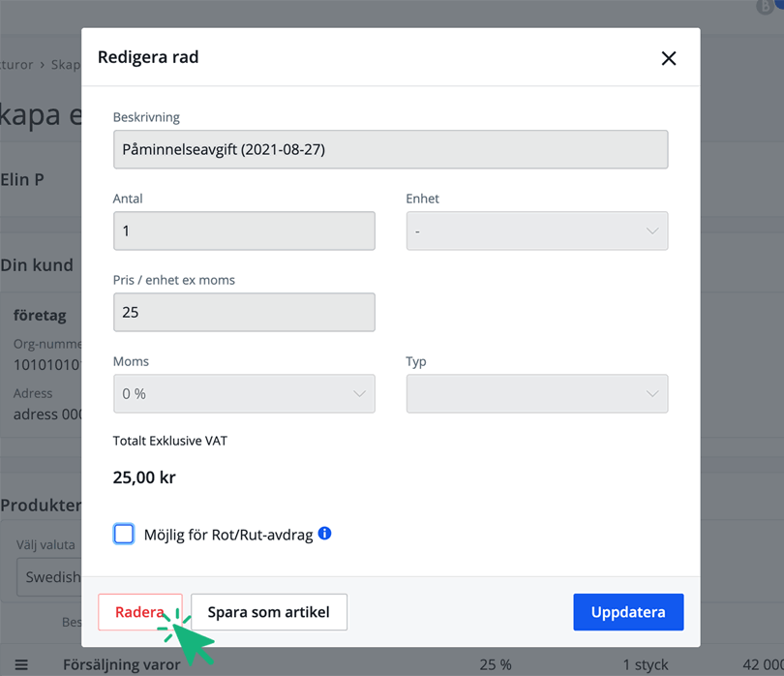Click the Skapa breadcrumb item
Viewport: 784px width, 676px height.
(x=66, y=65)
